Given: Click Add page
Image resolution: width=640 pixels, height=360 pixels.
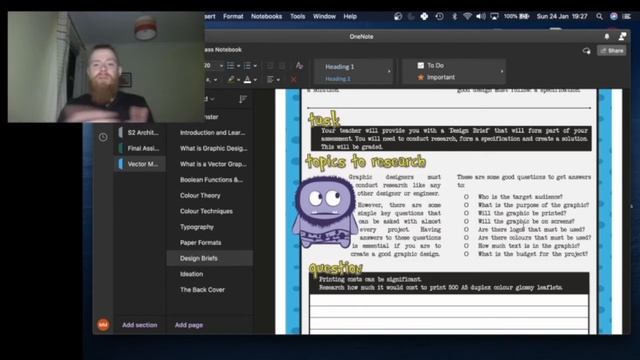Looking at the screenshot, I should click(189, 325).
